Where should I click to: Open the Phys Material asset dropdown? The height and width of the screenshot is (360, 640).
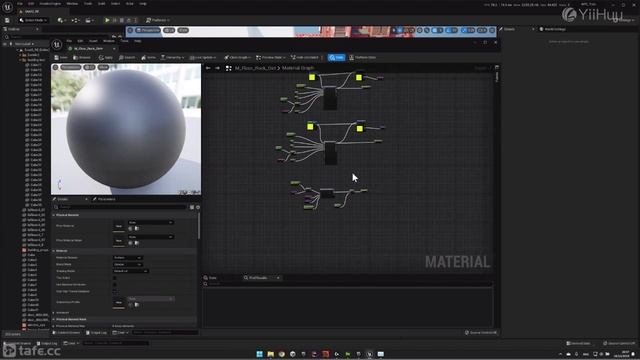coord(150,222)
